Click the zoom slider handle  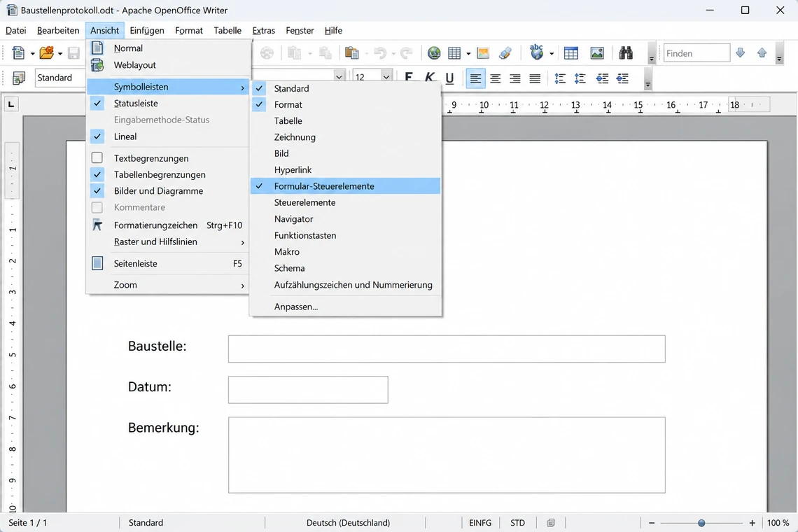701,523
